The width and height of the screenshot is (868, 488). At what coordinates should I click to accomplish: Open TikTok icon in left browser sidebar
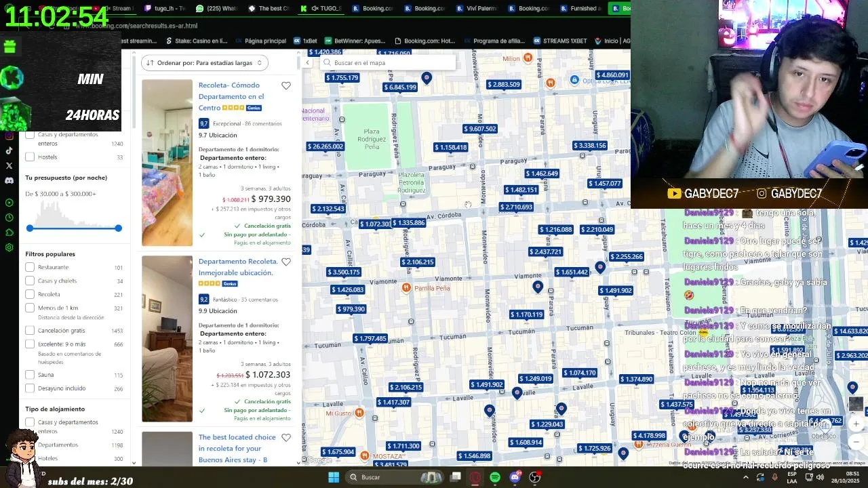pos(9,150)
